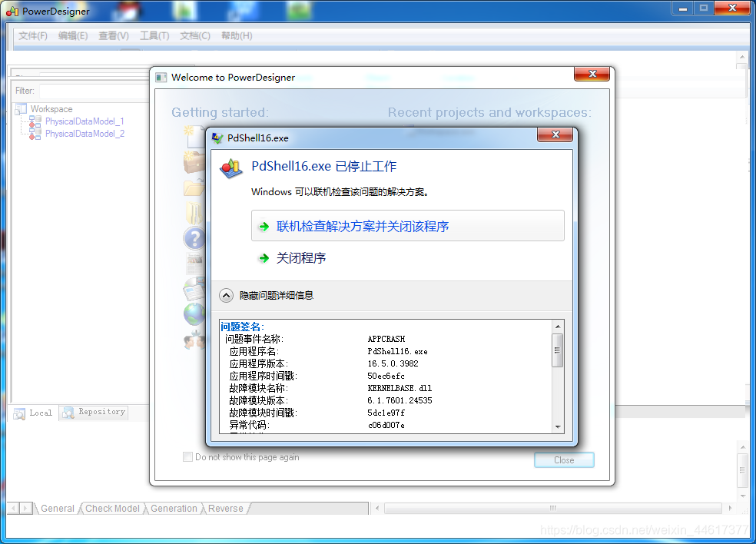Click the new model document icon in Getting started
The width and height of the screenshot is (756, 544).
(194, 137)
